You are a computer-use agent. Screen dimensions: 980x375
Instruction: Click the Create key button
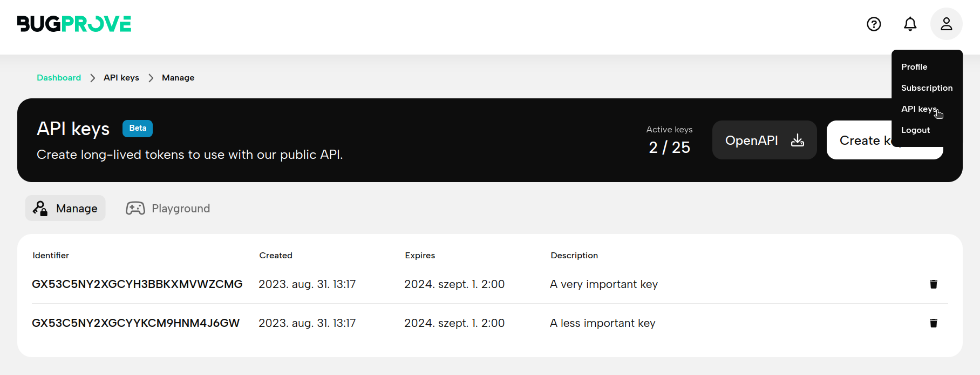(885, 140)
